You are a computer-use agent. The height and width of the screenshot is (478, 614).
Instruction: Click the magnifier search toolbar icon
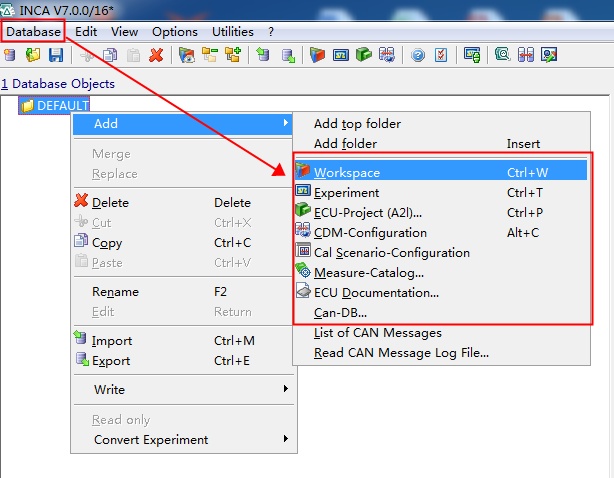(x=502, y=54)
